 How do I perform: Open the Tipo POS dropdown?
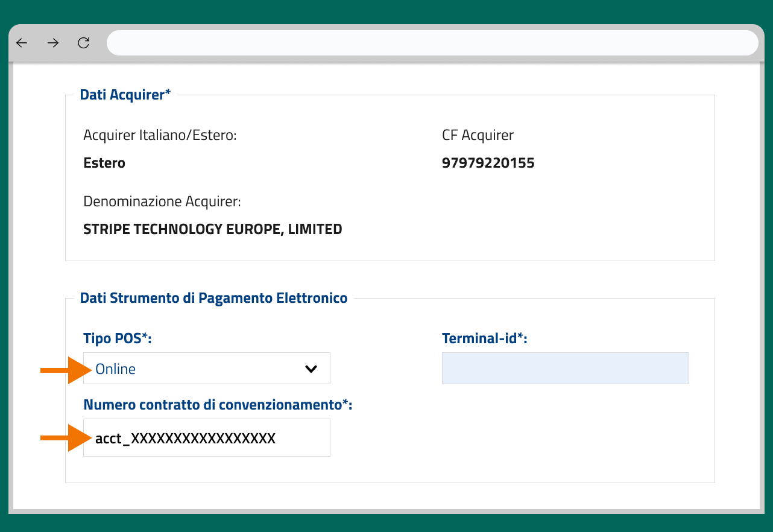(207, 369)
